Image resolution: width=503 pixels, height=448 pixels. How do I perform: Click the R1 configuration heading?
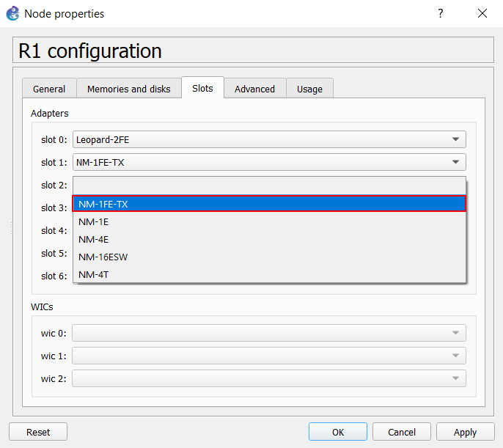[90, 51]
